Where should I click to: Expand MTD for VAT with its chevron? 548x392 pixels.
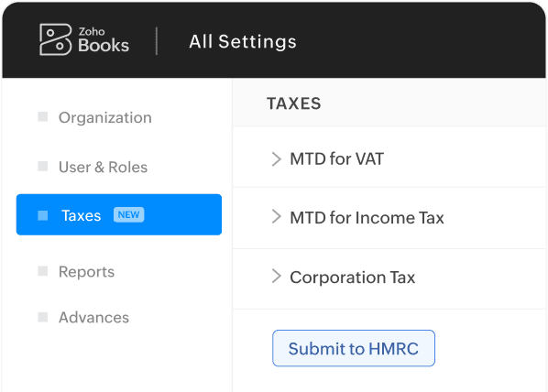point(276,159)
